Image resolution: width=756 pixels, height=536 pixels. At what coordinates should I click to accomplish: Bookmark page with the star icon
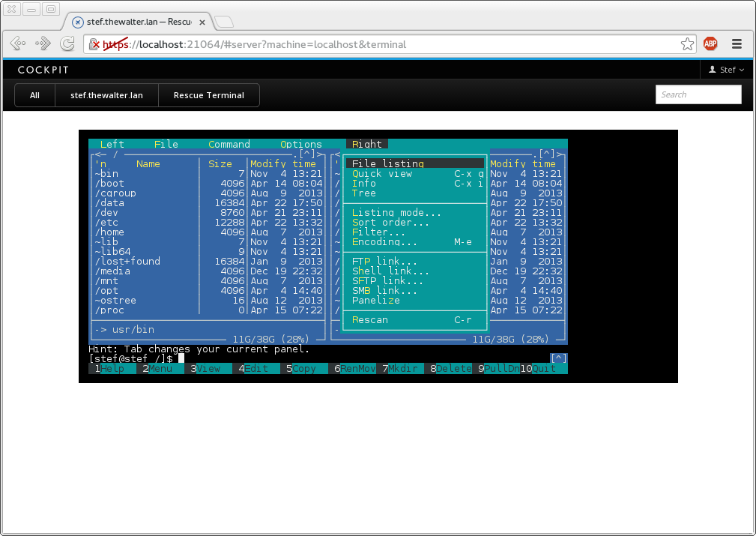687,44
